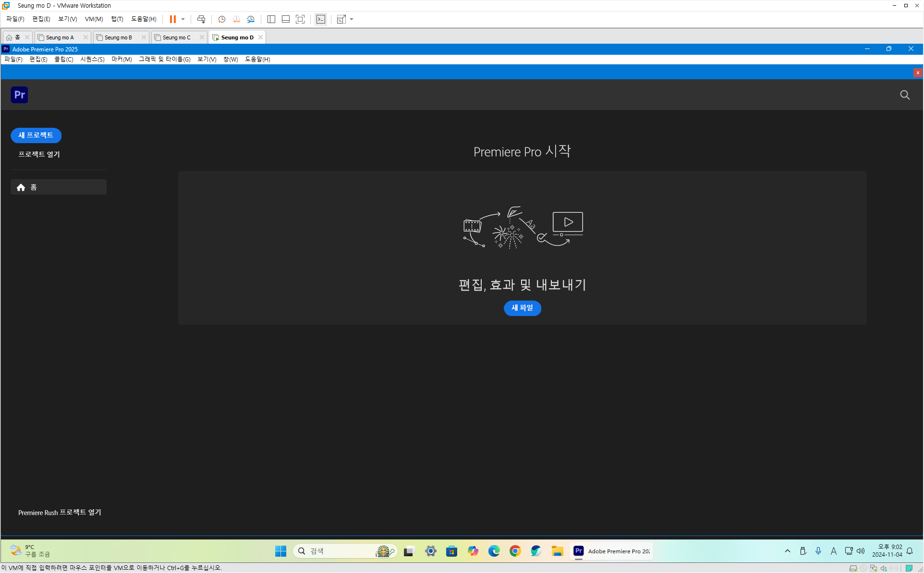Open the search magnifier in Premiere
The width and height of the screenshot is (924, 573).
(905, 95)
